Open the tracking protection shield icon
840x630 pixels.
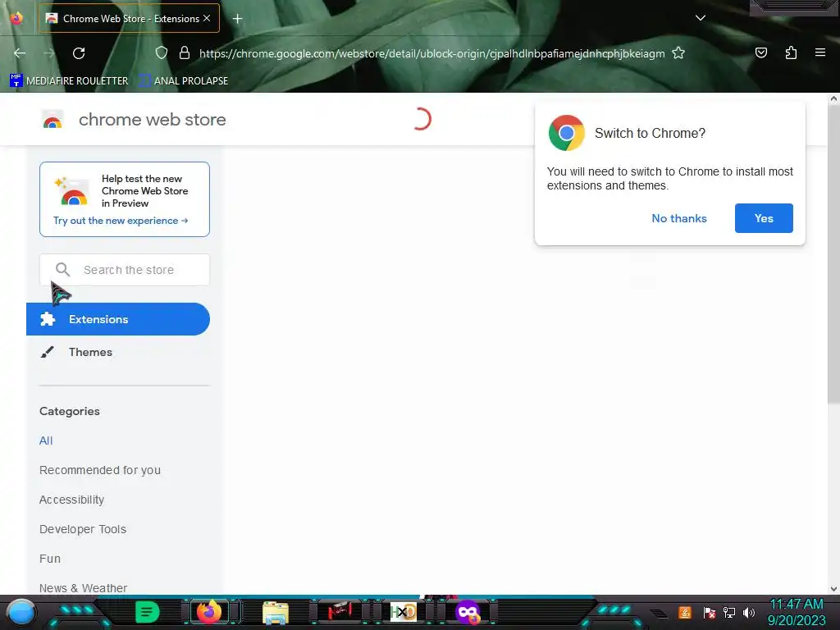(x=162, y=52)
